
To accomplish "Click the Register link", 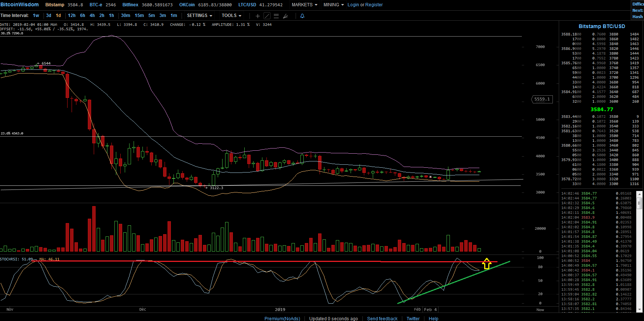I will click(374, 5).
